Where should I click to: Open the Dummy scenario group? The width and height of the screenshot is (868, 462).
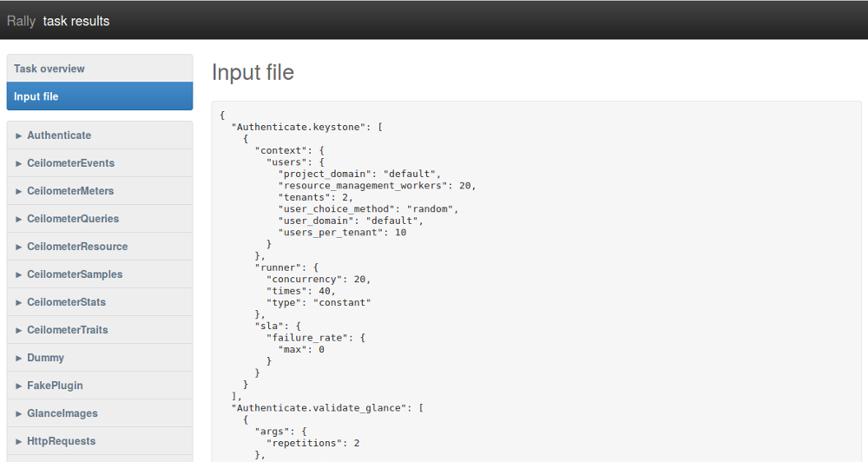[45, 358]
